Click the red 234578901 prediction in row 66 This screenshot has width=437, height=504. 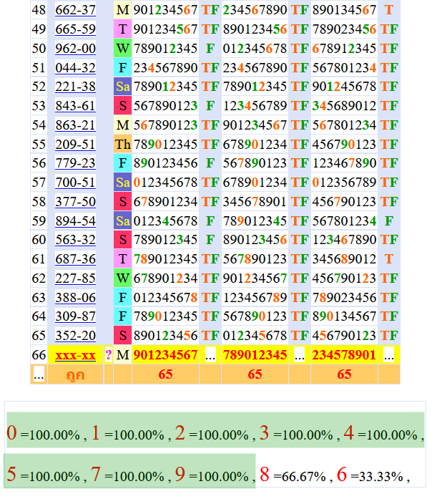[344, 354]
